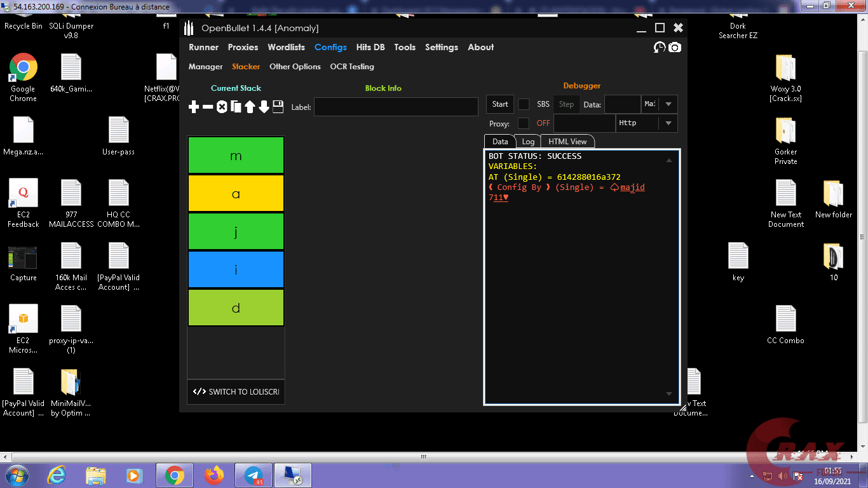Select the yellow 'a' block in stack
This screenshot has width=868, height=488.
click(x=236, y=194)
